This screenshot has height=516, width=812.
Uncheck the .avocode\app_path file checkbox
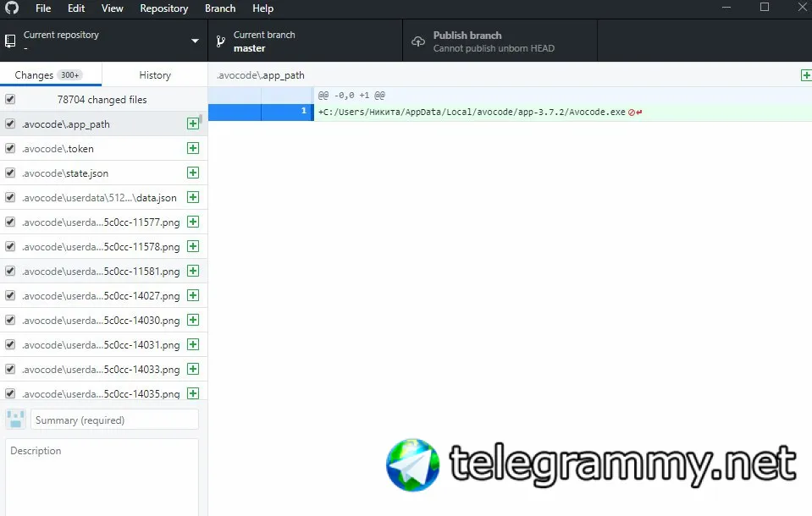[10, 124]
